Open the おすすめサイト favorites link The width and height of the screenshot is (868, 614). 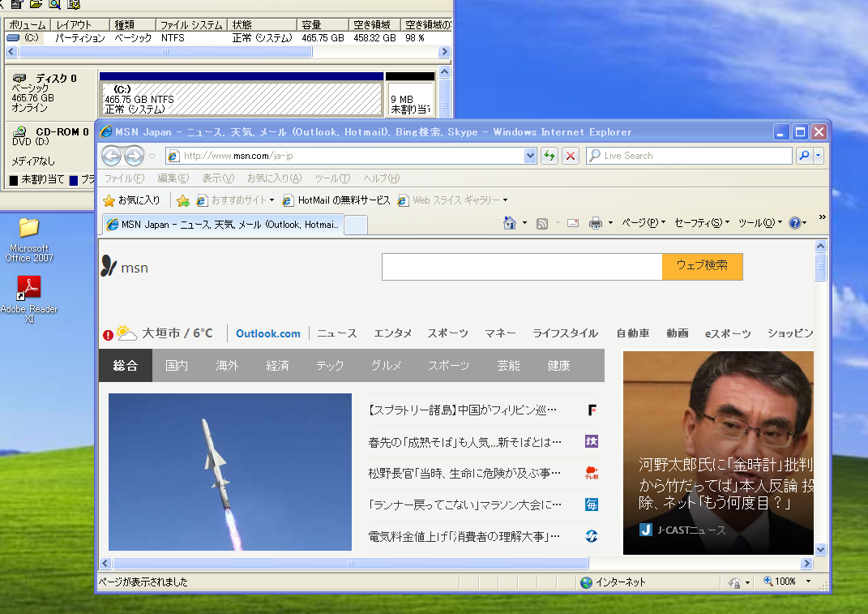click(235, 200)
